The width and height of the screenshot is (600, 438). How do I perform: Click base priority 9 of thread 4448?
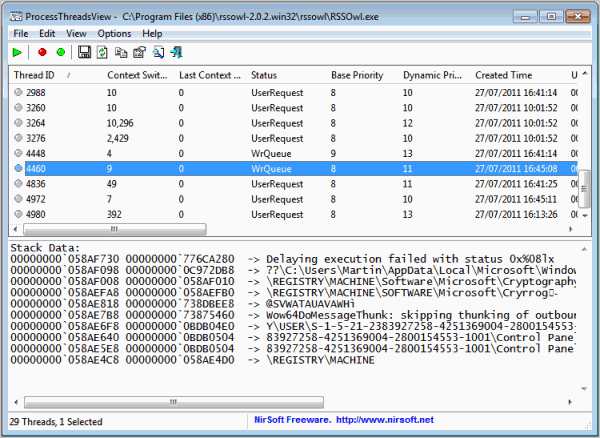click(333, 153)
